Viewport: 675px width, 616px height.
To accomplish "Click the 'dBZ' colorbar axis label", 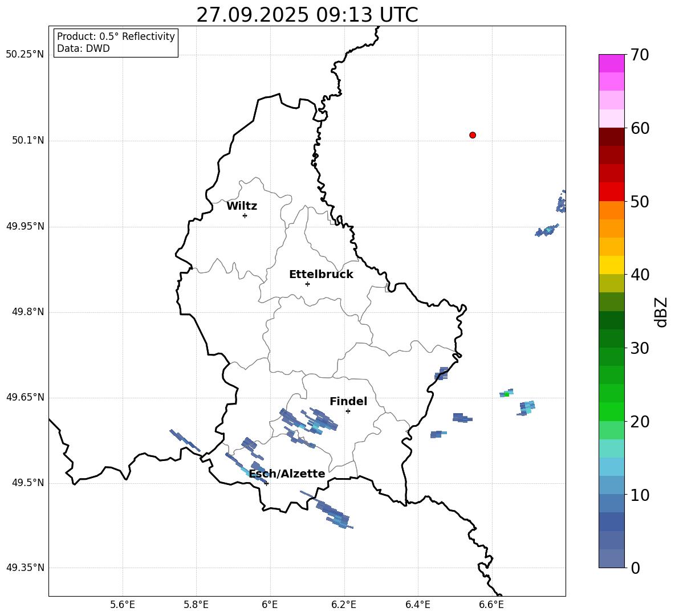I will [x=662, y=312].
